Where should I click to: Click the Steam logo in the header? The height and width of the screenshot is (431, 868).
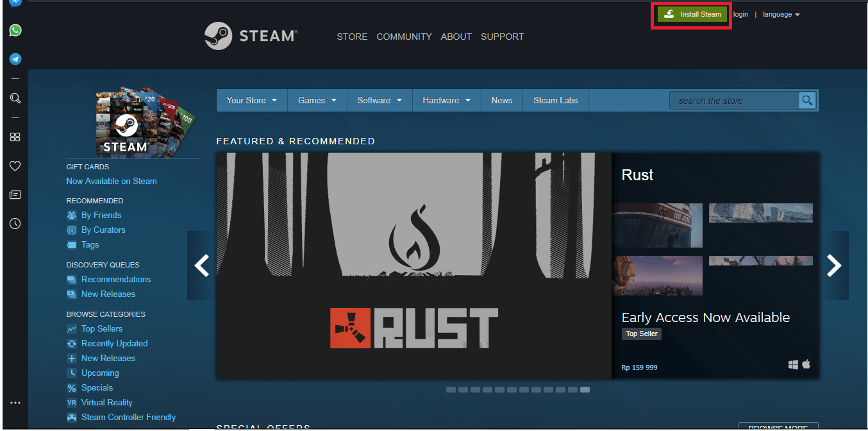(251, 36)
